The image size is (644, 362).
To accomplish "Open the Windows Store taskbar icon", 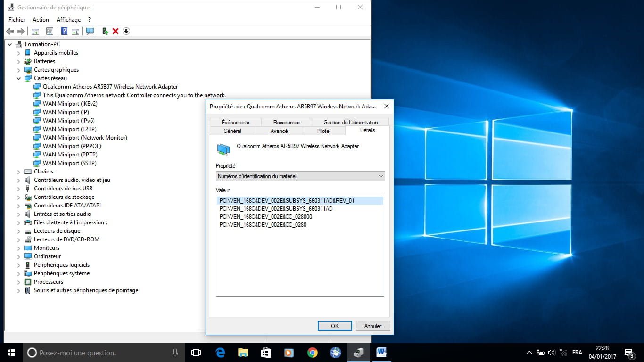I will (x=266, y=353).
